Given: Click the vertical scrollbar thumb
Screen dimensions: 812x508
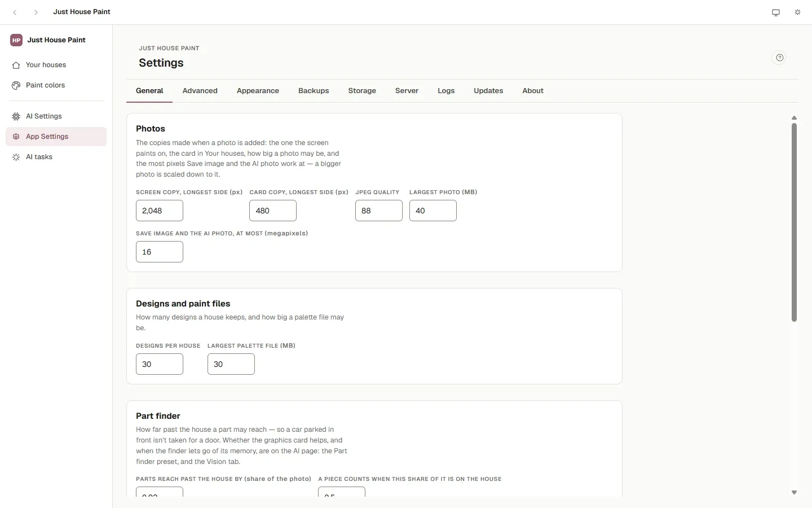Looking at the screenshot, I should 794,222.
